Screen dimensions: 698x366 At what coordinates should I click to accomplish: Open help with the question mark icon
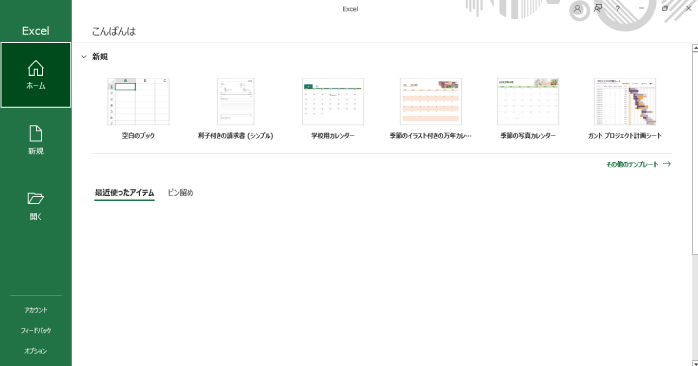[x=618, y=8]
